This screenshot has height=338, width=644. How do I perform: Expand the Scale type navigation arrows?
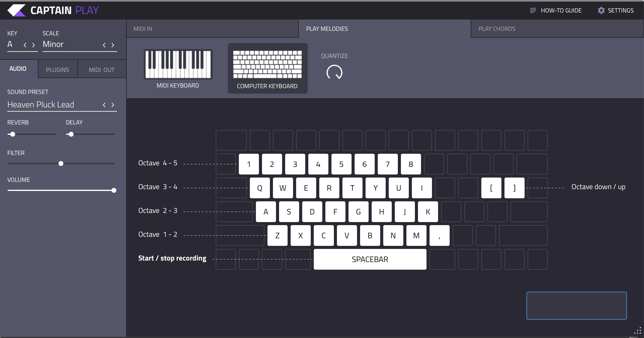click(109, 44)
